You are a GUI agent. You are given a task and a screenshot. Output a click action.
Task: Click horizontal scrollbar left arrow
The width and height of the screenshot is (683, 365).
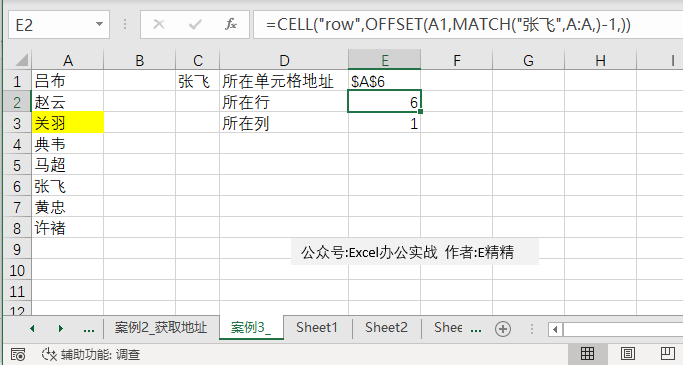(555, 329)
